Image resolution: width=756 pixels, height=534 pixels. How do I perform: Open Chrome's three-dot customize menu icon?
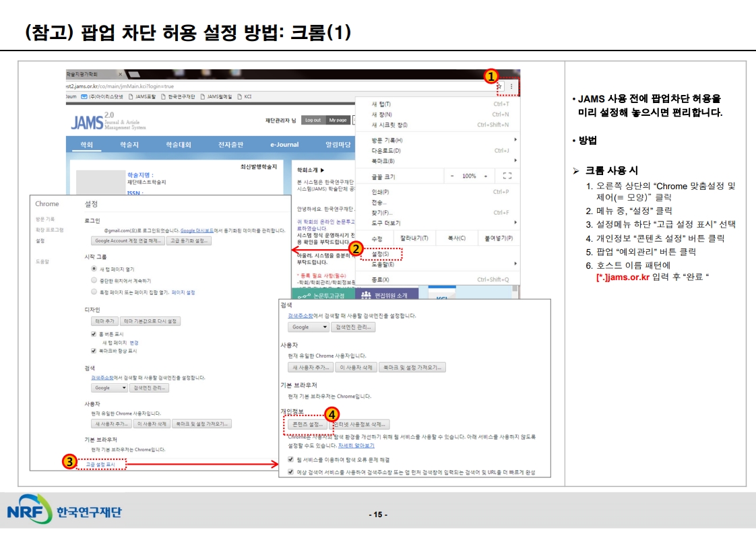click(x=511, y=86)
